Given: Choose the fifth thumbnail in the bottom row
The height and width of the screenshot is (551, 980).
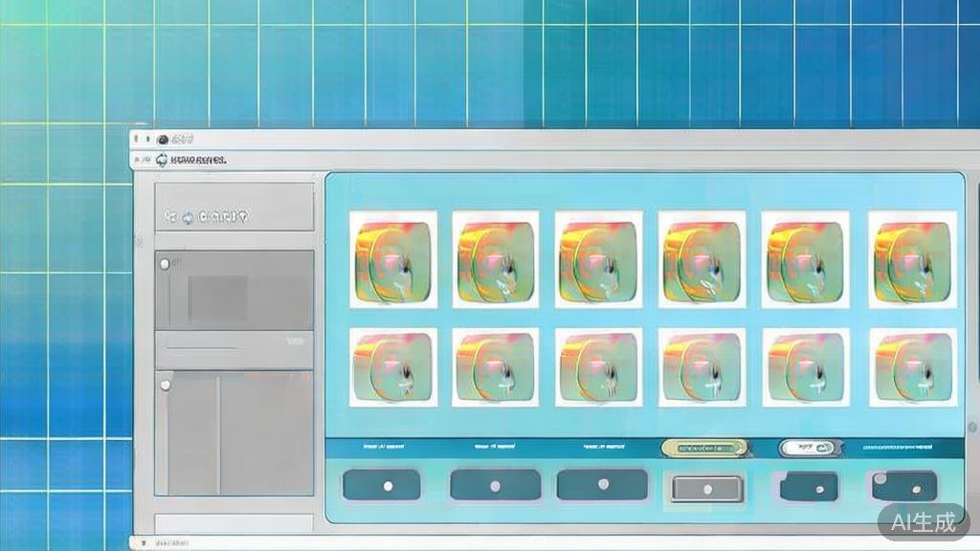Looking at the screenshot, I should tap(805, 367).
